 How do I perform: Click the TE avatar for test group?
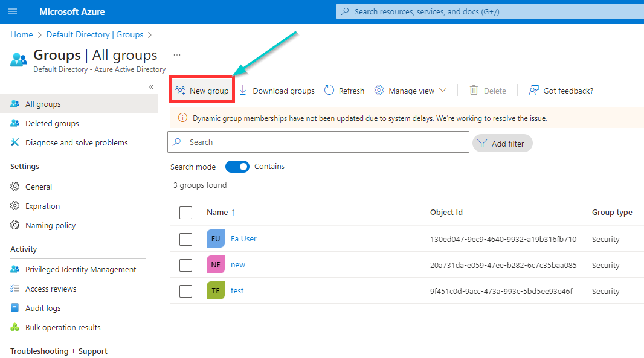[x=216, y=290]
